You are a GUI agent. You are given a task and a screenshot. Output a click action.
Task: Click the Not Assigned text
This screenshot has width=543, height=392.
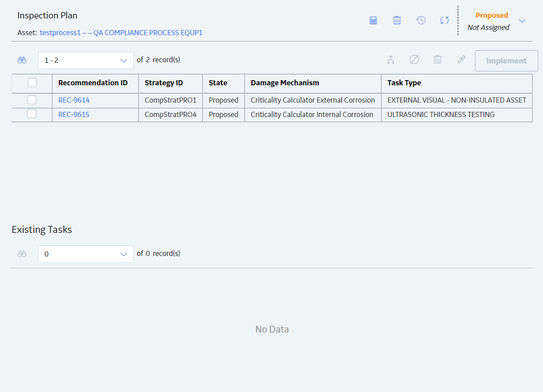coord(488,27)
